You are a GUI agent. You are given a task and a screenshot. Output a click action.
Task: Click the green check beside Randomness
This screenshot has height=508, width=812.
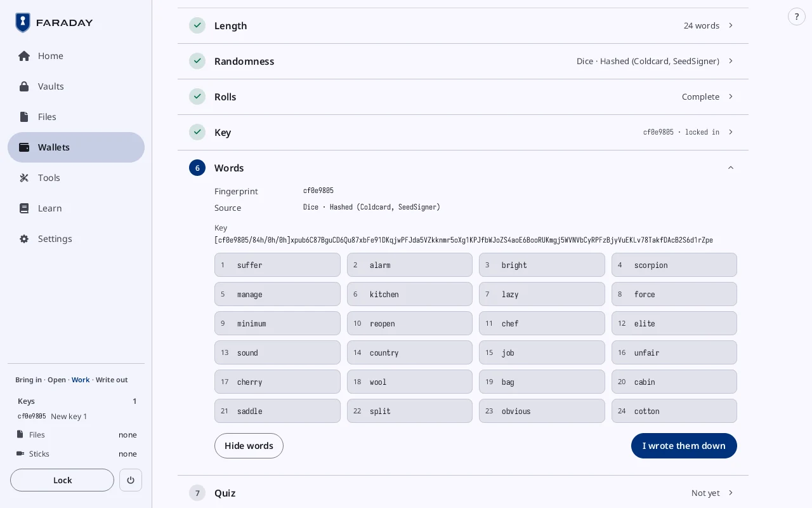pyautogui.click(x=197, y=61)
